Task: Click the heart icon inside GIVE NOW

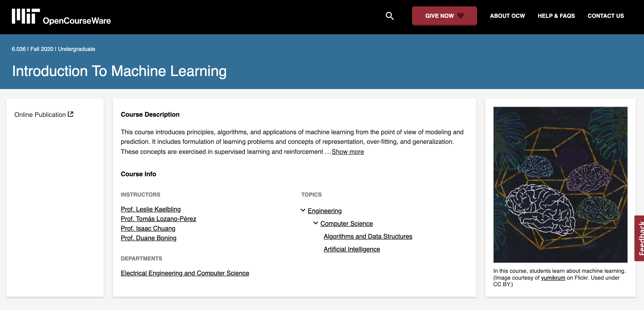Action: (x=460, y=16)
